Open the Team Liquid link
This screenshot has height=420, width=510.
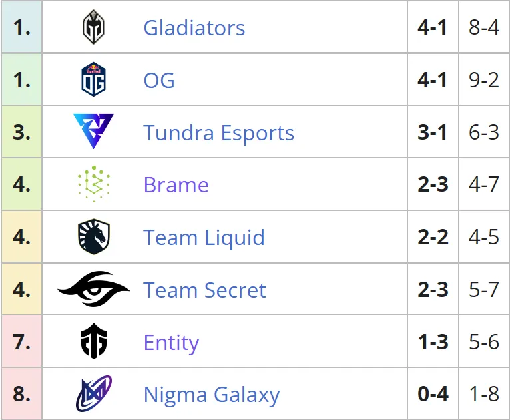(204, 238)
